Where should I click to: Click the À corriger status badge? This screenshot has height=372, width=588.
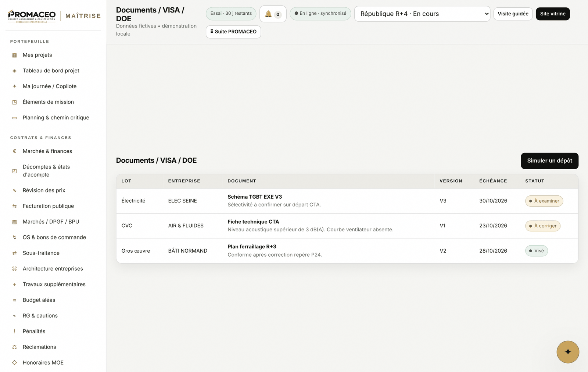tap(542, 226)
